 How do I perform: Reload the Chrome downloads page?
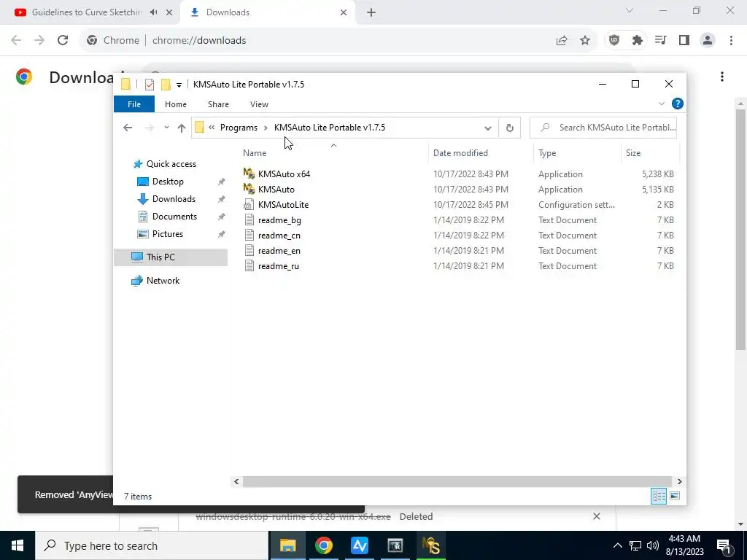coord(63,41)
